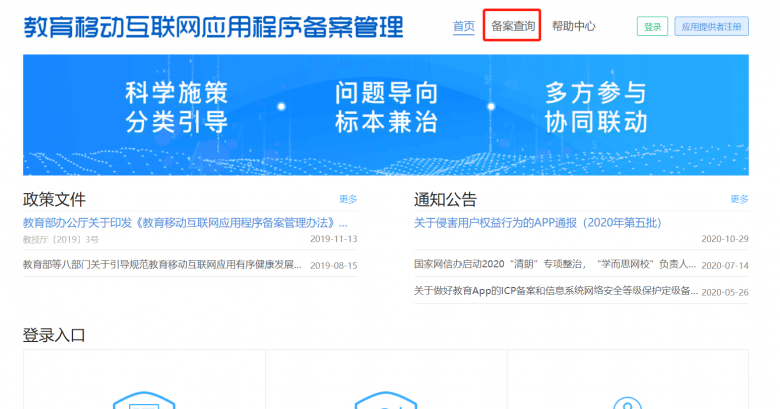This screenshot has height=409, width=780.
Task: Open the policy 教育部办公厅关于印发《教育移动互联网应用程序备案管理办法》
Action: (185, 222)
